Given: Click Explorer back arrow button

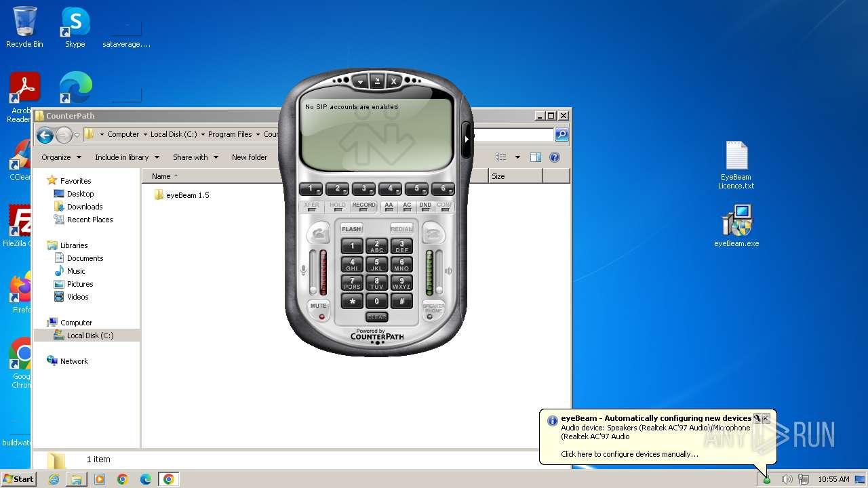Looking at the screenshot, I should coord(45,135).
